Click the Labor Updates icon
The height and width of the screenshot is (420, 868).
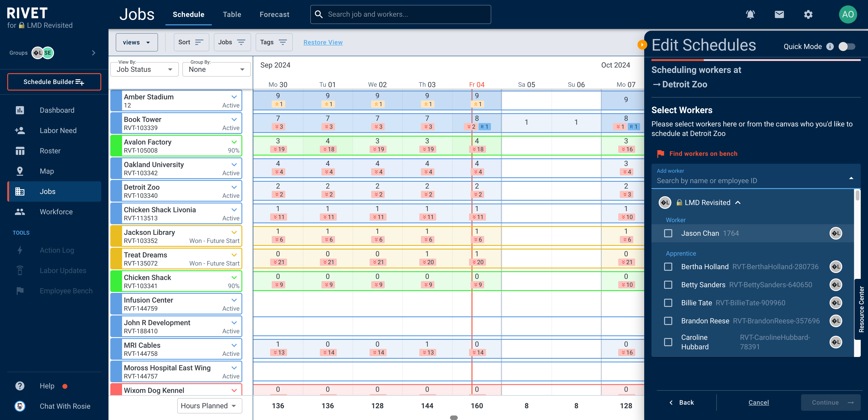click(x=20, y=270)
